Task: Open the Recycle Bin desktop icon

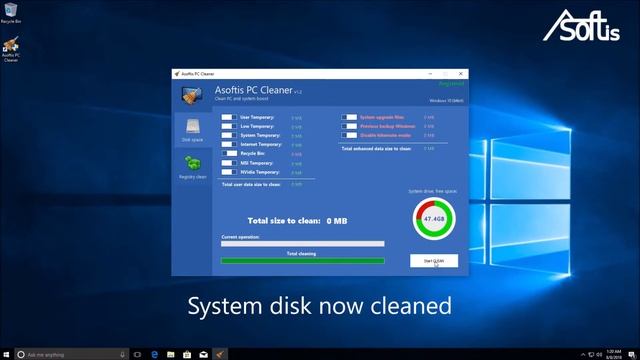Action: 11,13
